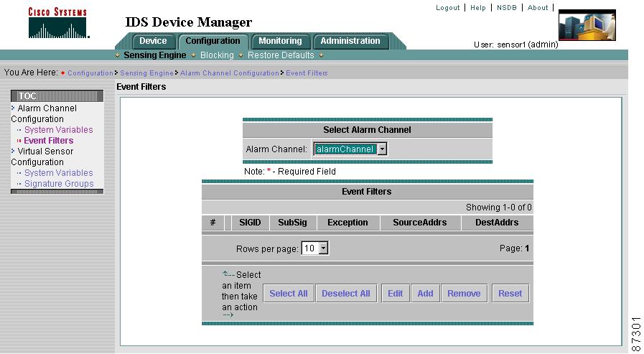Viewport: 644px width, 354px height.
Task: Open Signature Groups in the TOC
Action: tap(59, 184)
